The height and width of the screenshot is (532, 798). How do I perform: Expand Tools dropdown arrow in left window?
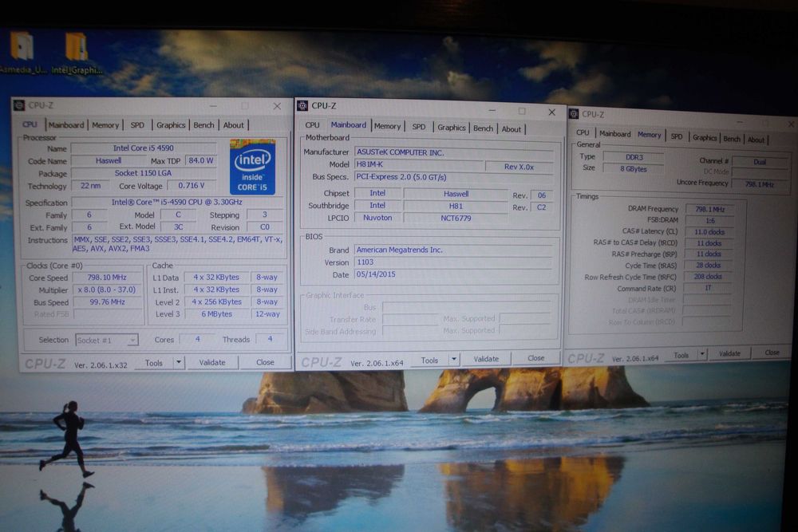(x=179, y=363)
